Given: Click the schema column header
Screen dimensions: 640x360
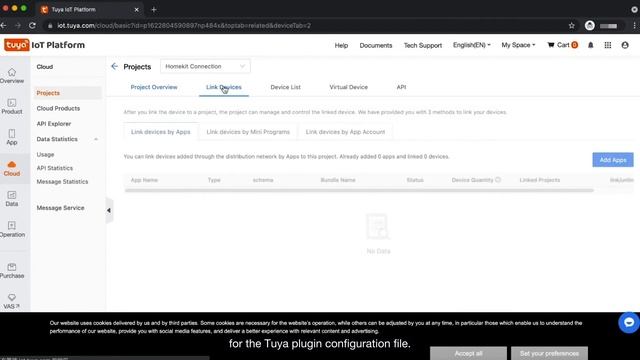Looking at the screenshot, I should tap(263, 180).
